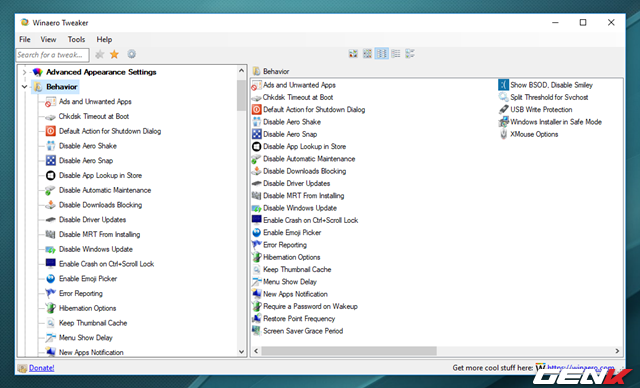Open the View menu

48,40
